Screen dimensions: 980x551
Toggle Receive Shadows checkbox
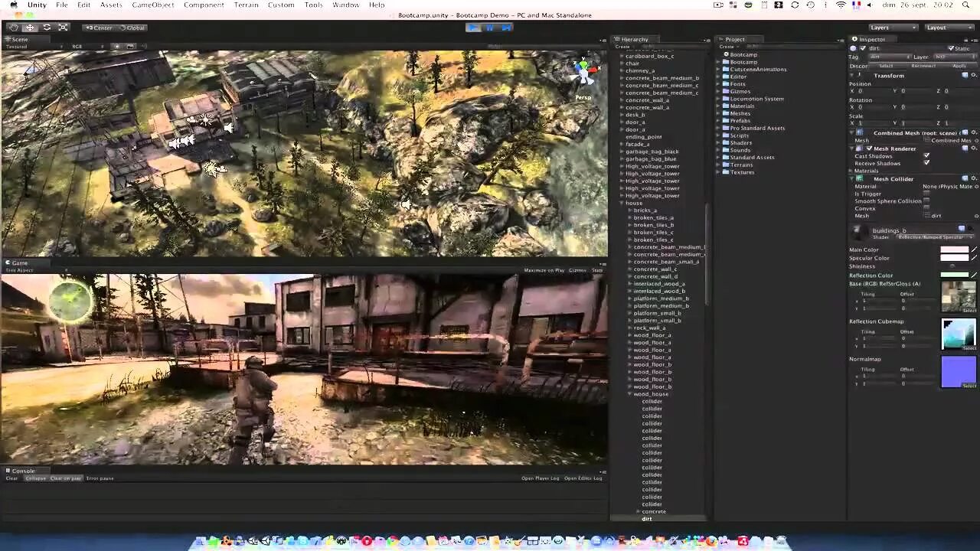(926, 163)
